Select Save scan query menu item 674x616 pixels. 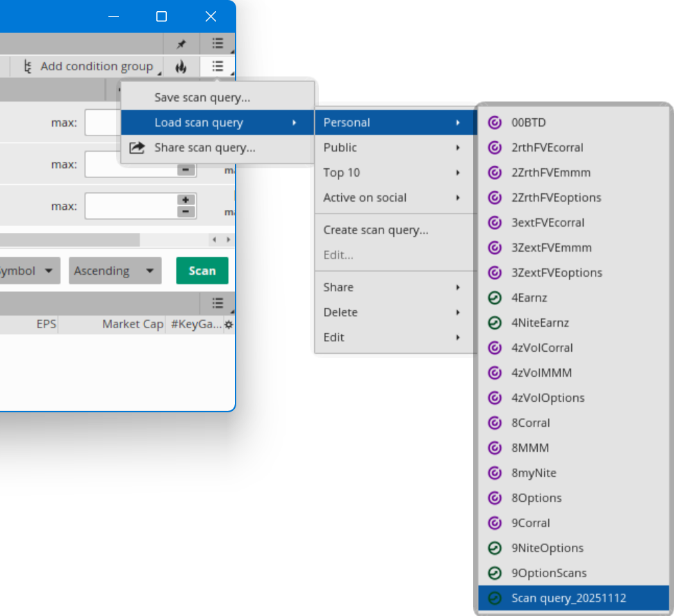point(202,97)
